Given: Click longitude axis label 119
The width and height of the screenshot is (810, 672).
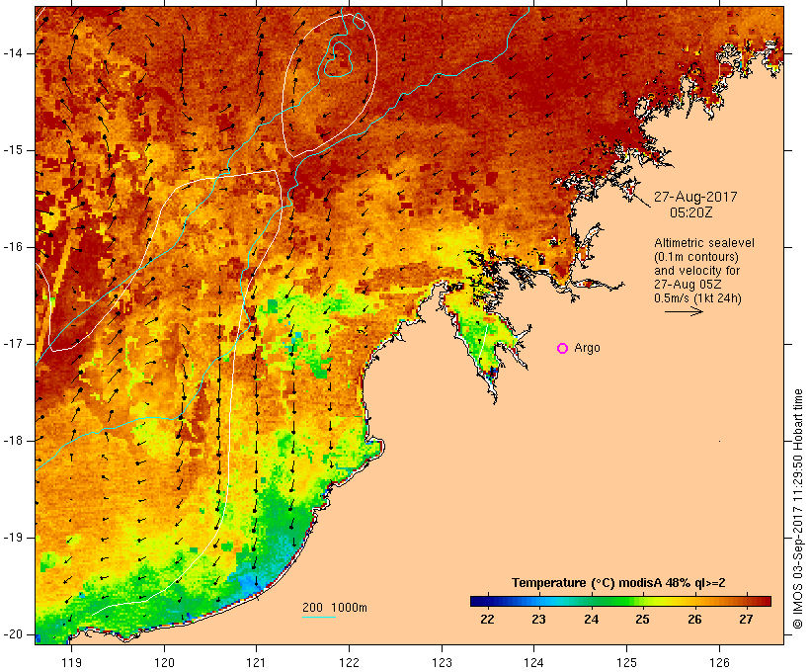Looking at the screenshot, I should pyautogui.click(x=71, y=663).
